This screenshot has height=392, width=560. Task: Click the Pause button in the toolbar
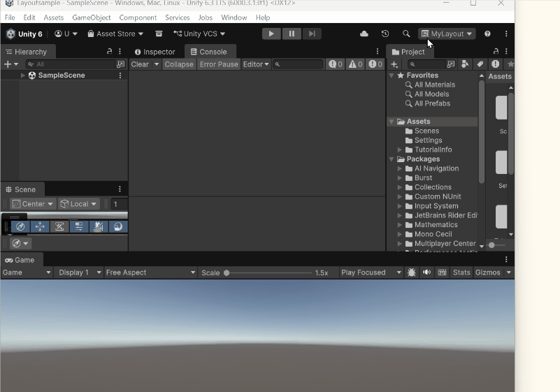[292, 34]
